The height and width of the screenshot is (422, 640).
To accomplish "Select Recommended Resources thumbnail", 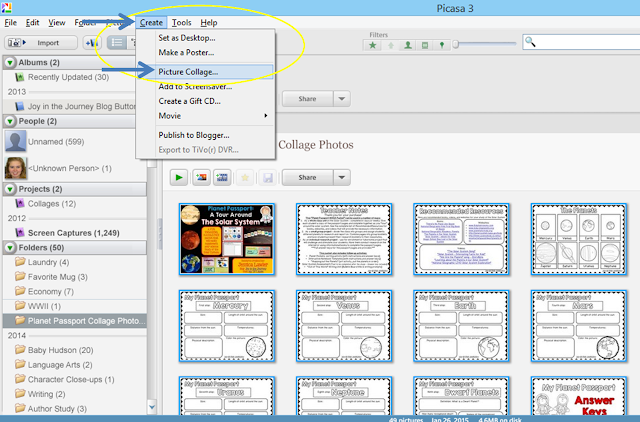I will (x=461, y=239).
